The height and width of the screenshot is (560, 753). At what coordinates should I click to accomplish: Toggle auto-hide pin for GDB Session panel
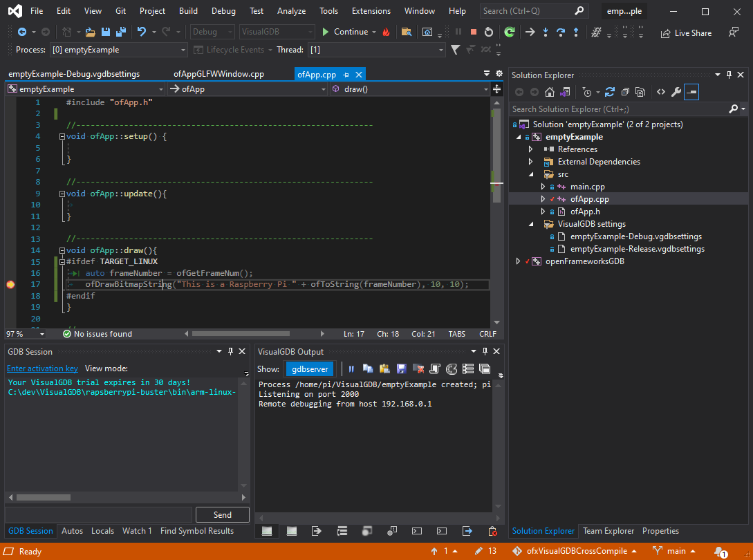[x=230, y=351]
